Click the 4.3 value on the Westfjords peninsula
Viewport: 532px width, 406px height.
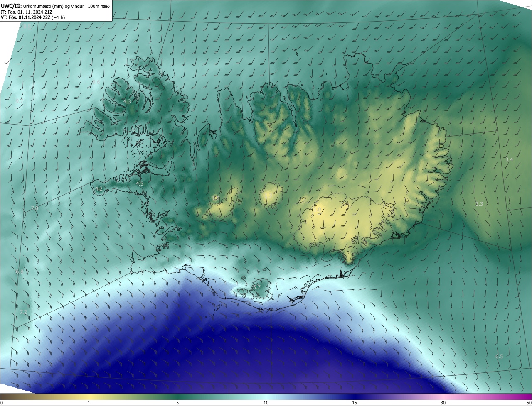click(127, 101)
